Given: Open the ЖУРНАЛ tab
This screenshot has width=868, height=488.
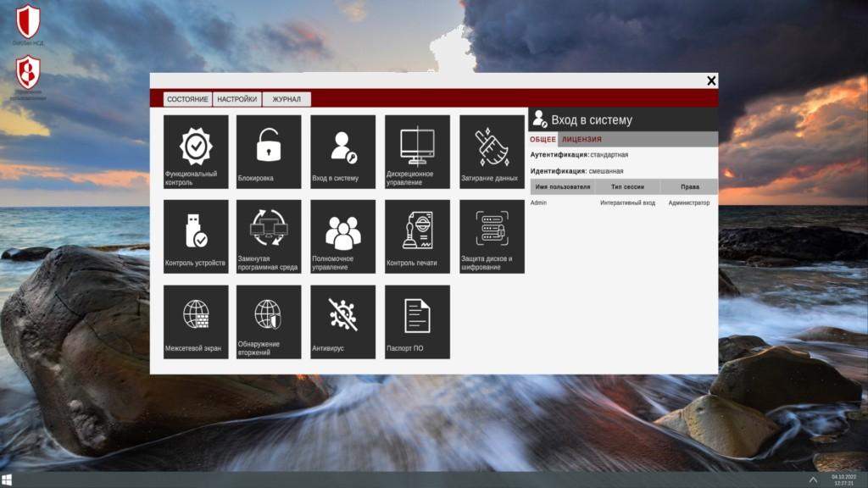Looking at the screenshot, I should click(287, 99).
